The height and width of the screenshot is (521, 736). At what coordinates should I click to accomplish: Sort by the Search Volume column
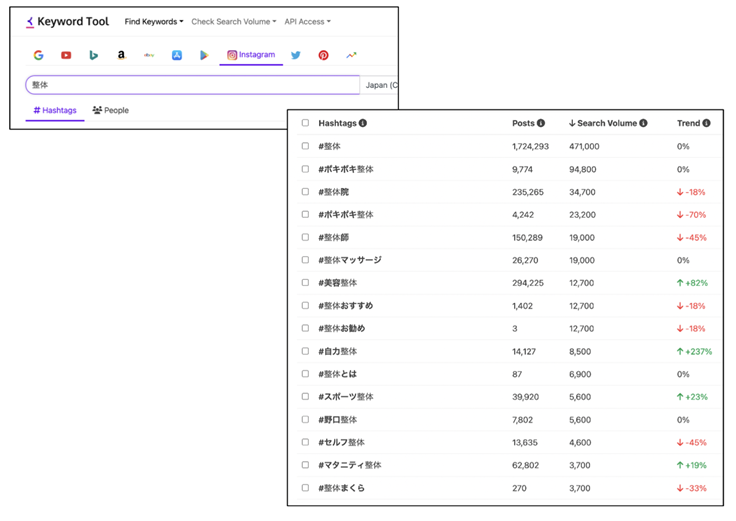(603, 123)
